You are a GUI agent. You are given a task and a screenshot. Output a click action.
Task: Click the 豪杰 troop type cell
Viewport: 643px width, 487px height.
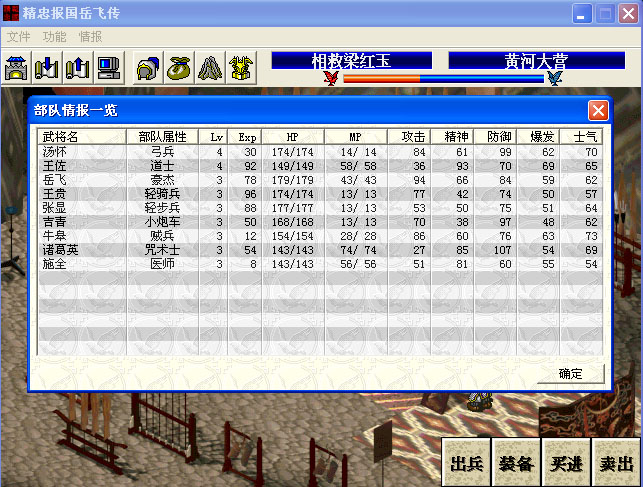[162, 180]
